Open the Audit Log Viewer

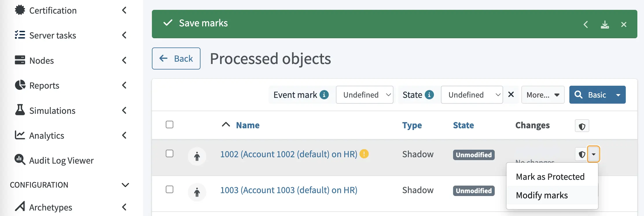click(61, 160)
